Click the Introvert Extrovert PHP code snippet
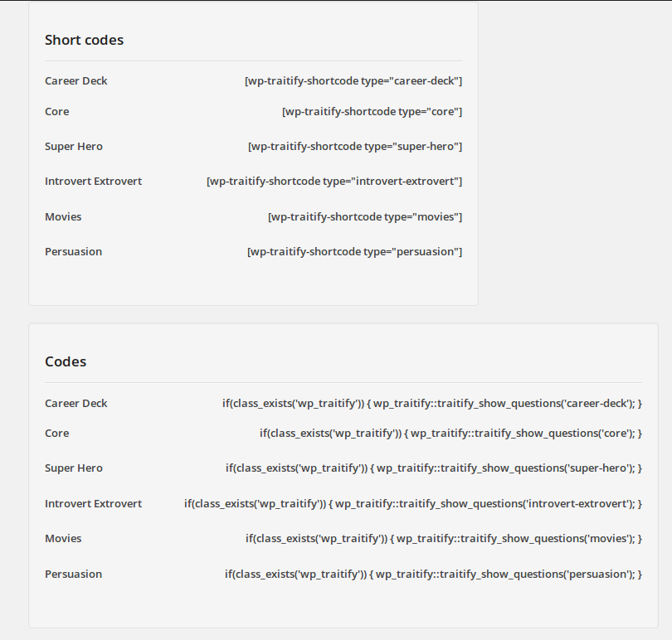The height and width of the screenshot is (640, 672). (413, 504)
